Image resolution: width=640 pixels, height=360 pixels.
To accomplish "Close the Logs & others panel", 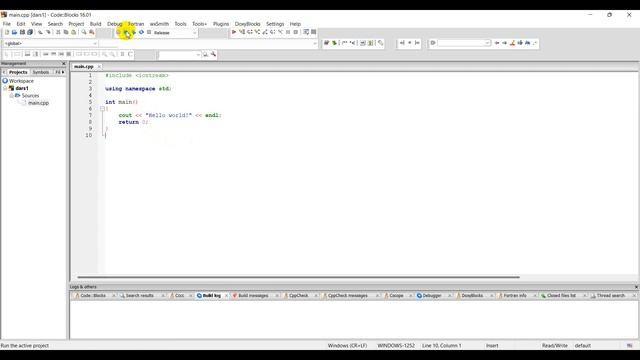I will point(636,287).
